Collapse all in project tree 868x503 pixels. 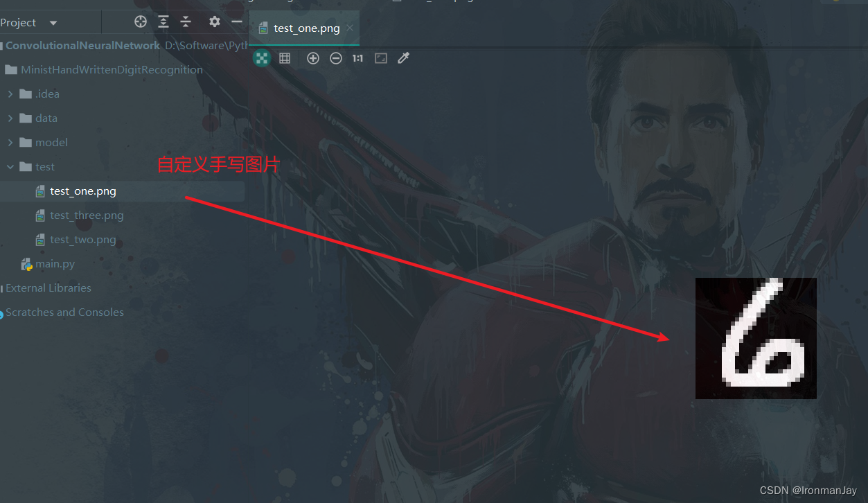(x=186, y=21)
